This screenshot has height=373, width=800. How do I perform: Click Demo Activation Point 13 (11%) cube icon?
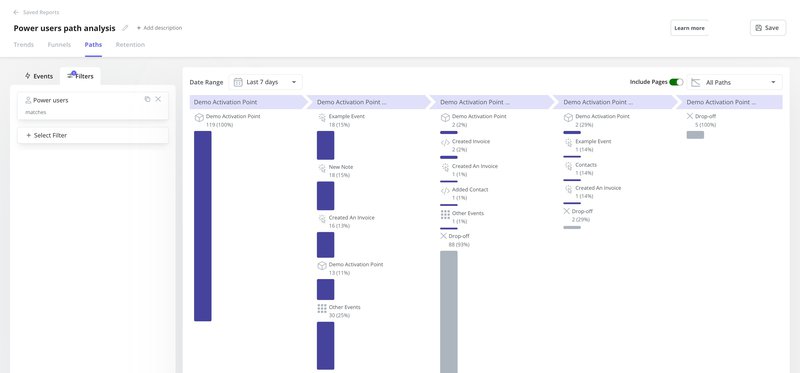(x=322, y=266)
